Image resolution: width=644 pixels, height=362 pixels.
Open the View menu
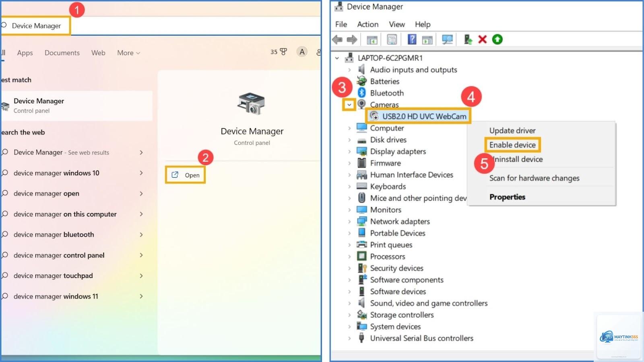pos(397,24)
